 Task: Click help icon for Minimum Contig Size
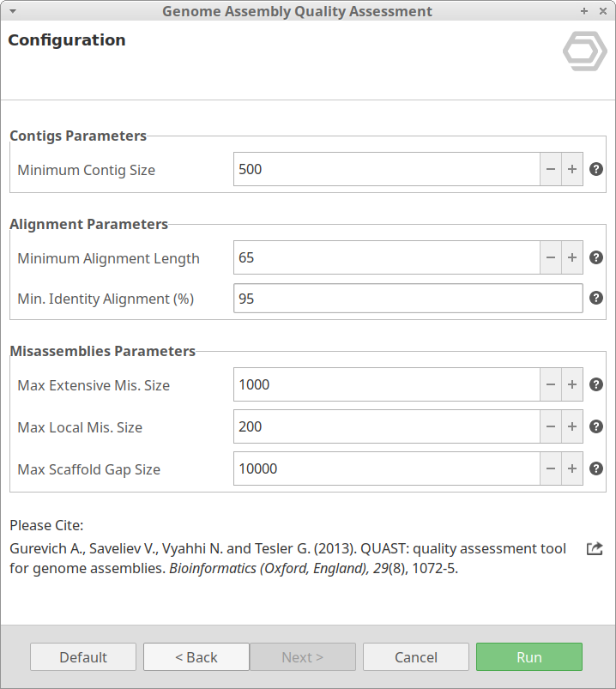tap(596, 170)
